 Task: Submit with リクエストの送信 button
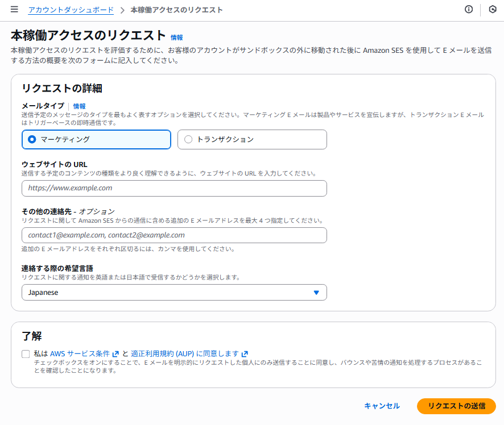[x=456, y=406]
